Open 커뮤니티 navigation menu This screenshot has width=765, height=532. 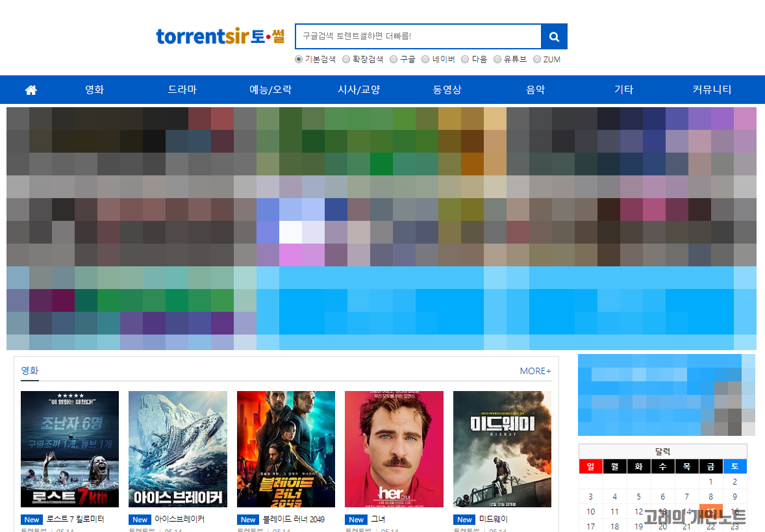point(712,90)
